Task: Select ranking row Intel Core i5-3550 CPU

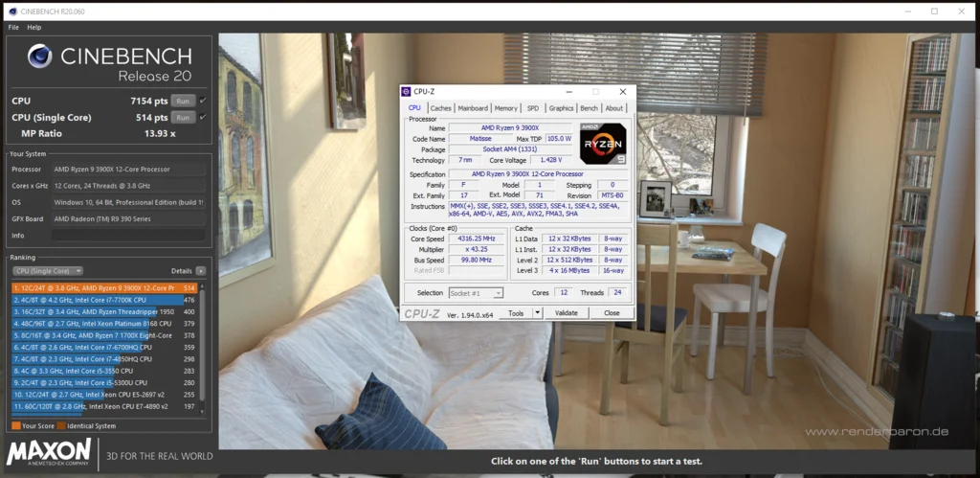Action: (x=104, y=371)
